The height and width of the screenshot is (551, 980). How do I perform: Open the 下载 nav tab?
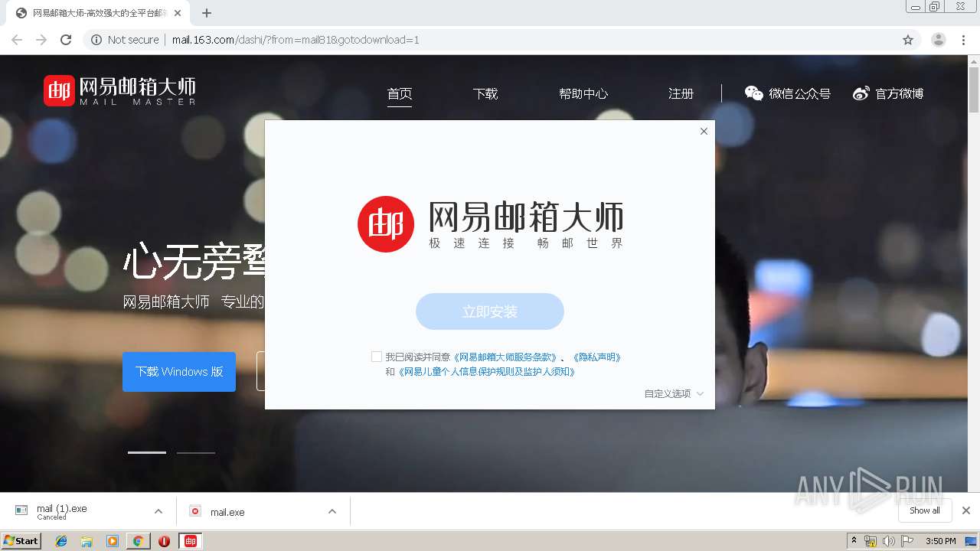click(x=485, y=93)
